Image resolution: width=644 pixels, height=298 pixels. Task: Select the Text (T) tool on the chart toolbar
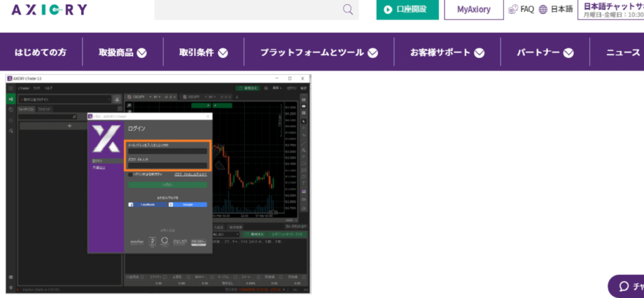click(x=304, y=183)
